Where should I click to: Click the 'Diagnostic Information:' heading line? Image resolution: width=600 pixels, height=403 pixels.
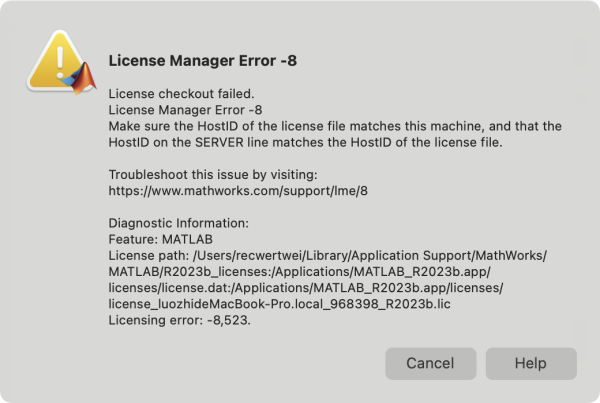pyautogui.click(x=179, y=223)
